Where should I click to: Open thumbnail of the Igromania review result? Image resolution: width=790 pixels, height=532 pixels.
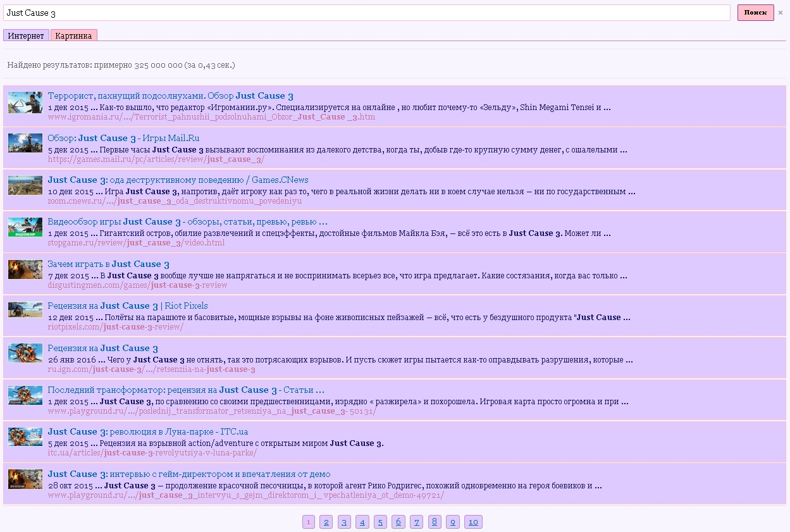25,102
